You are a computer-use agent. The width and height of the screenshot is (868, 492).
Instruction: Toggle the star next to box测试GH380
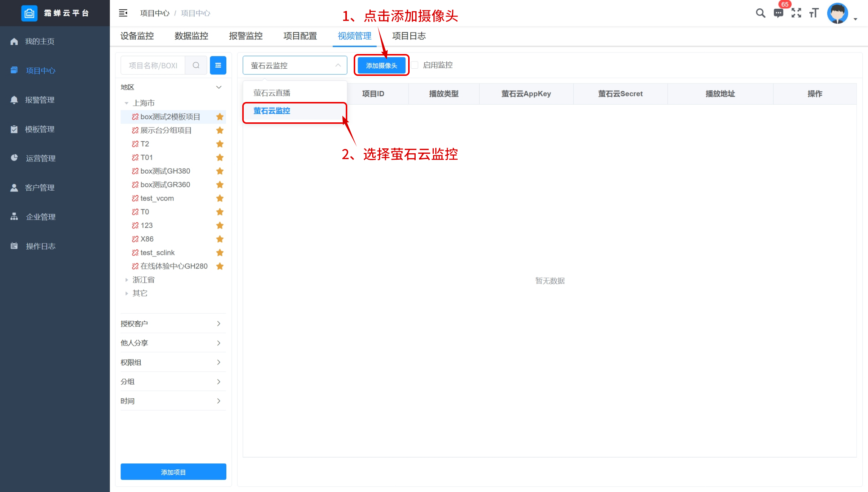[x=220, y=171]
